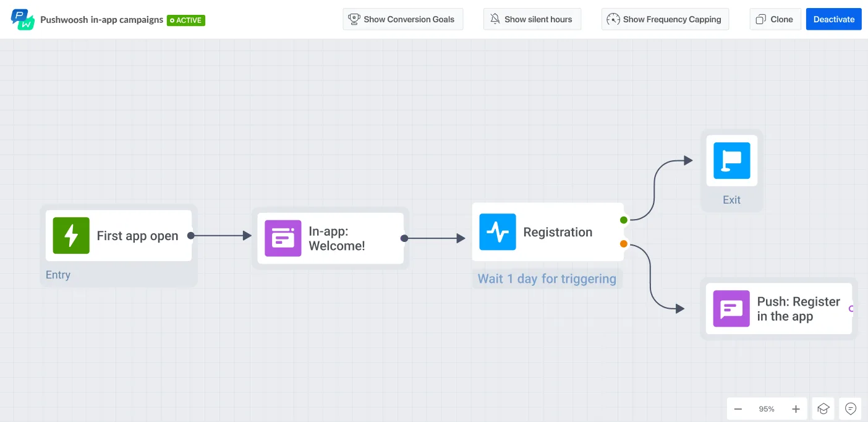Click the 95% zoom level indicator
868x422 pixels.
click(767, 408)
